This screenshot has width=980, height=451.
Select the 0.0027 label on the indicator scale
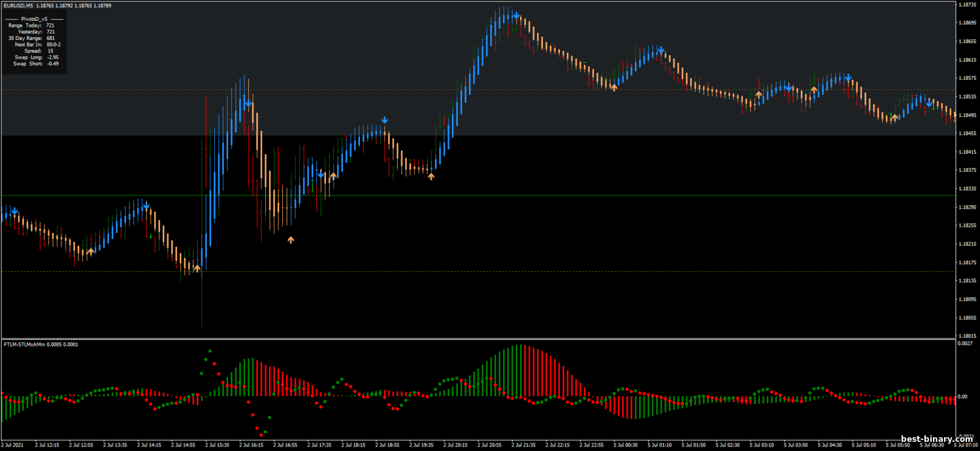[965, 342]
